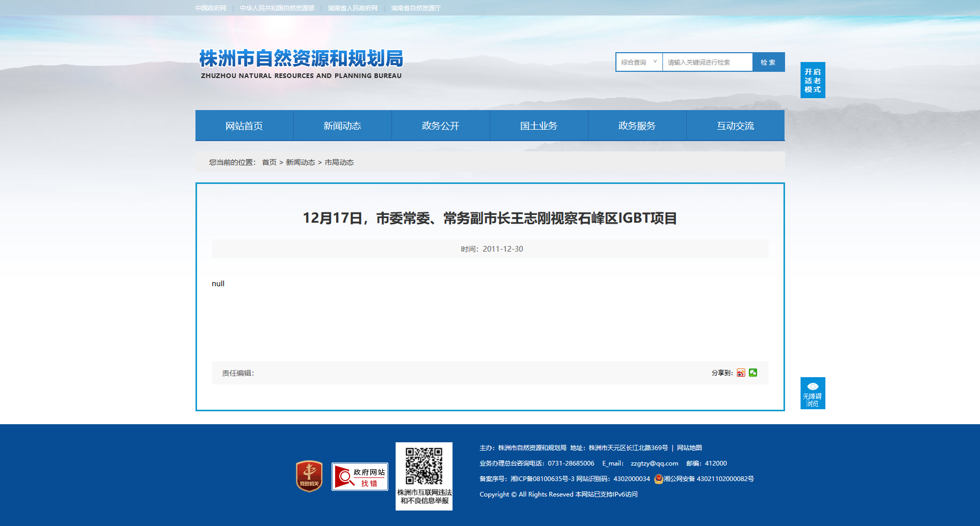Screen dimensions: 980x526
Task: Expand the 综合查询 search type dropdown
Action: 639,62
